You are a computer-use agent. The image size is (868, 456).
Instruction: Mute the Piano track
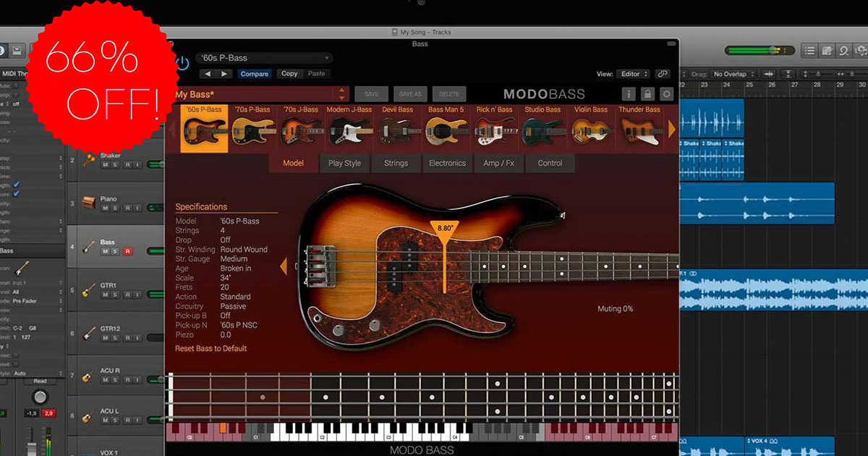tap(105, 208)
